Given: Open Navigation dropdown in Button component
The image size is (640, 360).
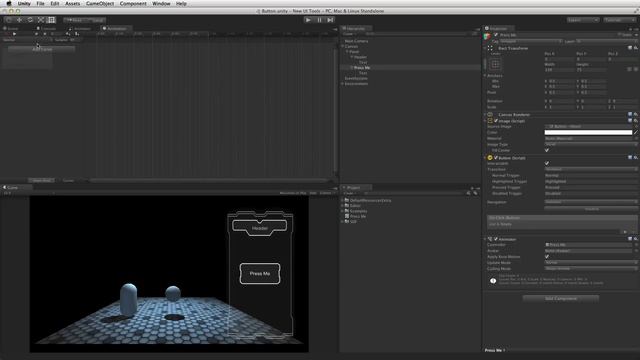Looking at the screenshot, I should tap(591, 202).
